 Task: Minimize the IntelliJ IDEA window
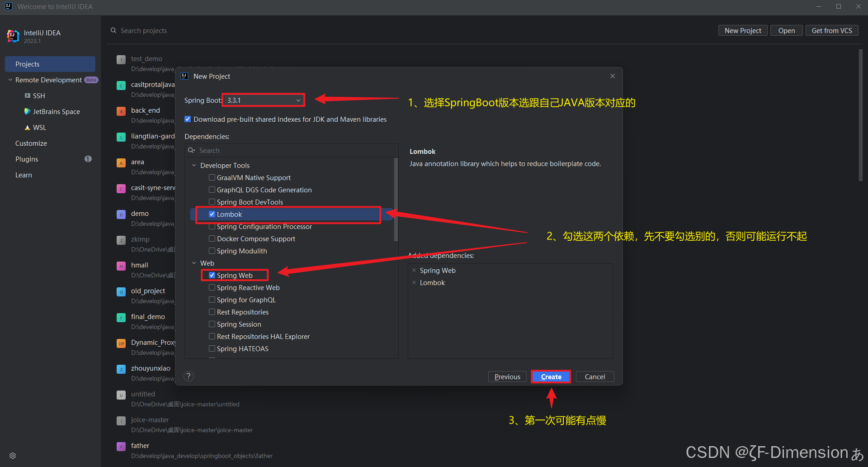click(x=819, y=6)
